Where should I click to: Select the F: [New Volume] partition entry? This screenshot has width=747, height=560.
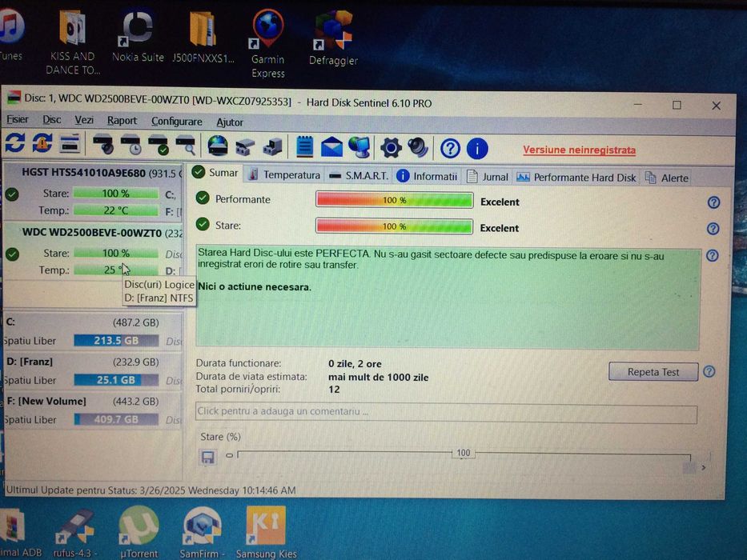pyautogui.click(x=93, y=410)
